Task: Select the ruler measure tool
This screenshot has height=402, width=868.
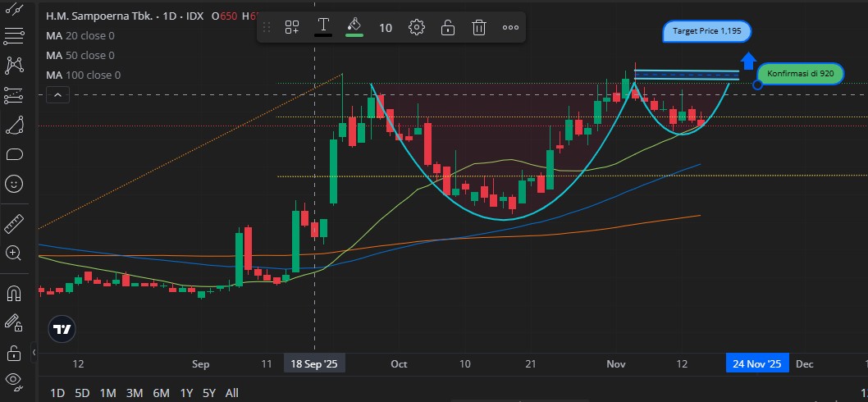Action: pyautogui.click(x=14, y=222)
